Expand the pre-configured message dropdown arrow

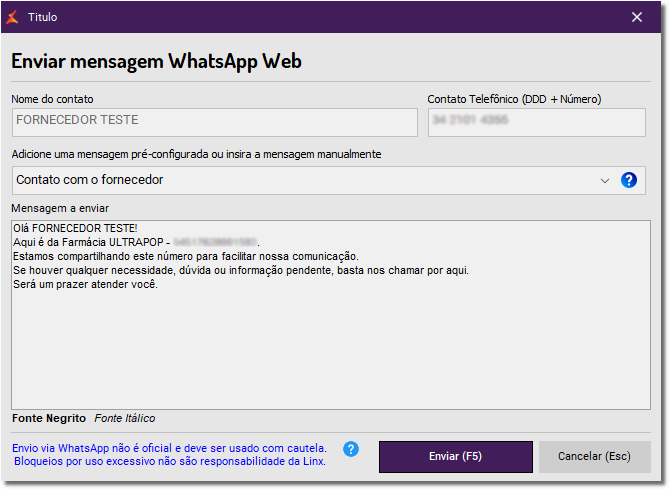point(605,180)
